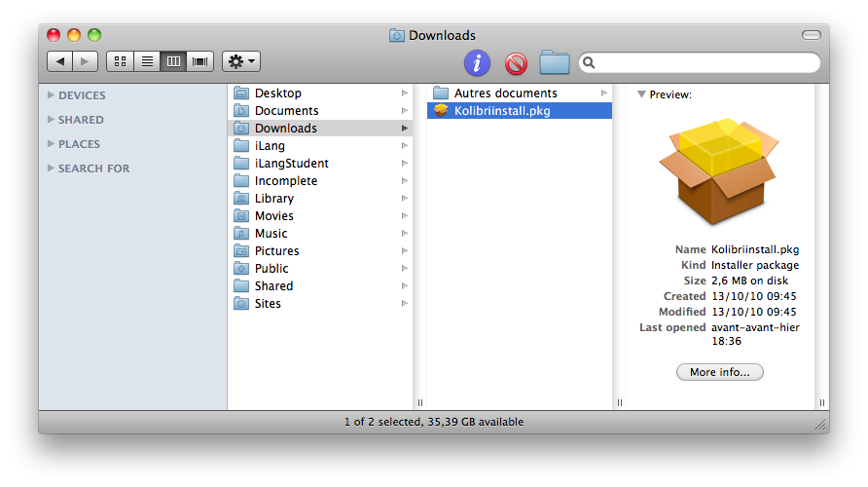Switch to icon view

pos(120,61)
